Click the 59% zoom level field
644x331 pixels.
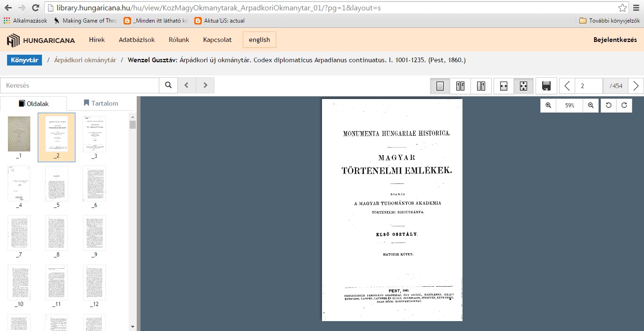pyautogui.click(x=570, y=106)
